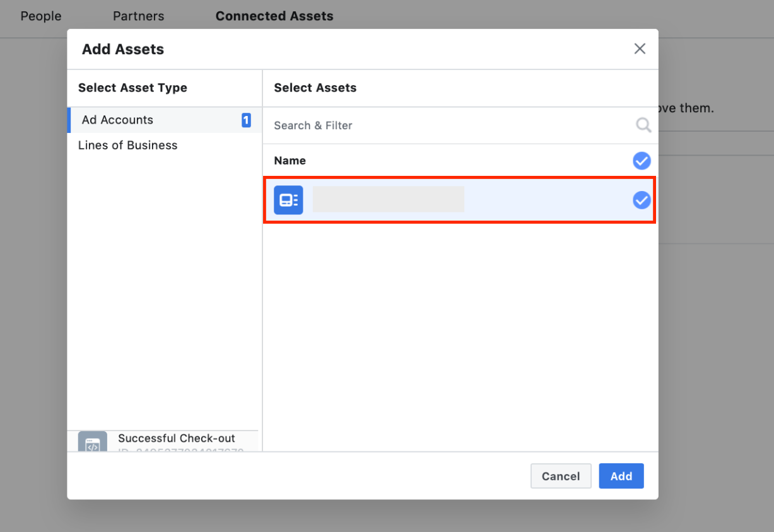This screenshot has height=532, width=774.
Task: Click the redacted ad account name
Action: 388,199
